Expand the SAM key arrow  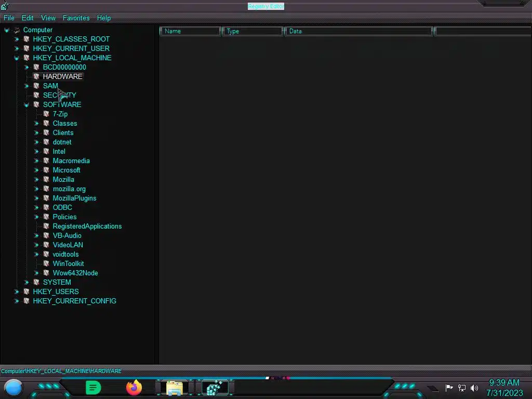point(26,86)
